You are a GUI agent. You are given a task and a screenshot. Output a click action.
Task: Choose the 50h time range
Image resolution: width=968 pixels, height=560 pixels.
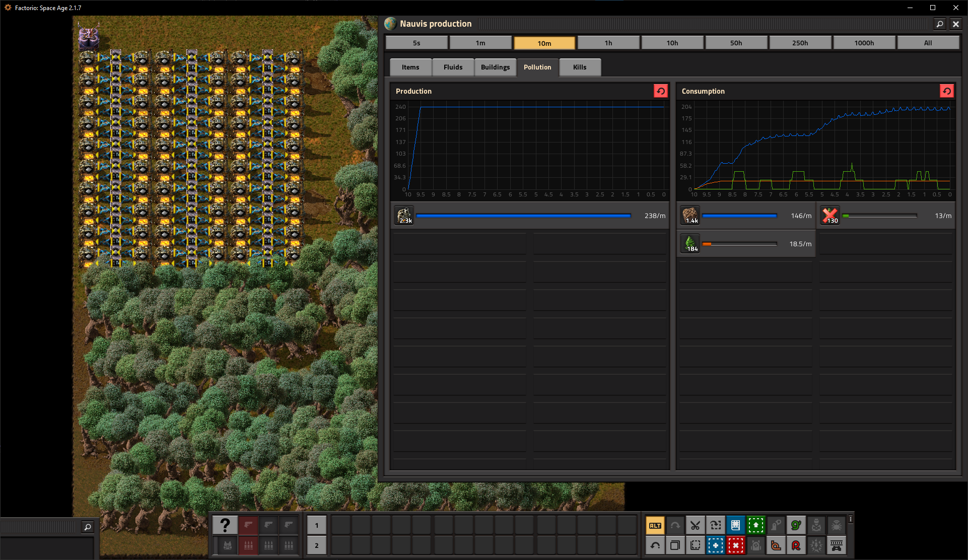pos(736,43)
